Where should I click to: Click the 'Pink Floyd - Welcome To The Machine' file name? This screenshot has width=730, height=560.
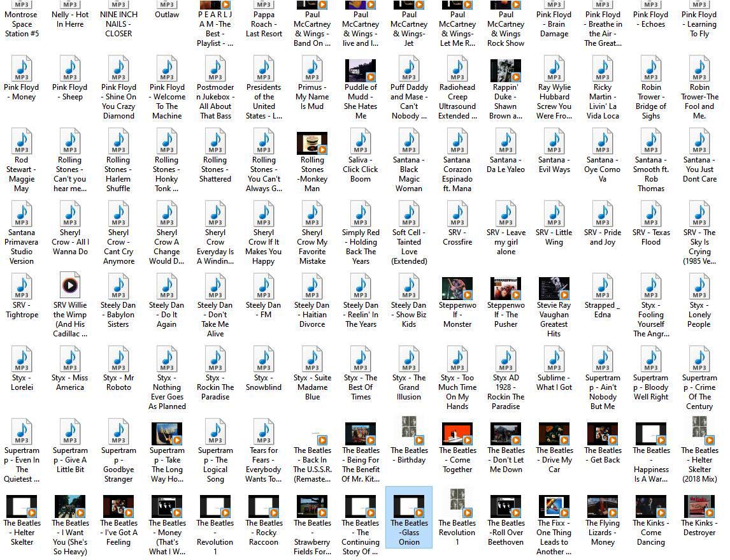click(x=167, y=101)
